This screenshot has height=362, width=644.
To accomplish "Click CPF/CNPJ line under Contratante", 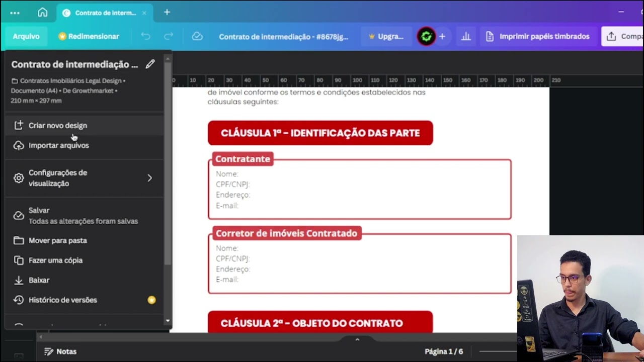I will tap(232, 185).
